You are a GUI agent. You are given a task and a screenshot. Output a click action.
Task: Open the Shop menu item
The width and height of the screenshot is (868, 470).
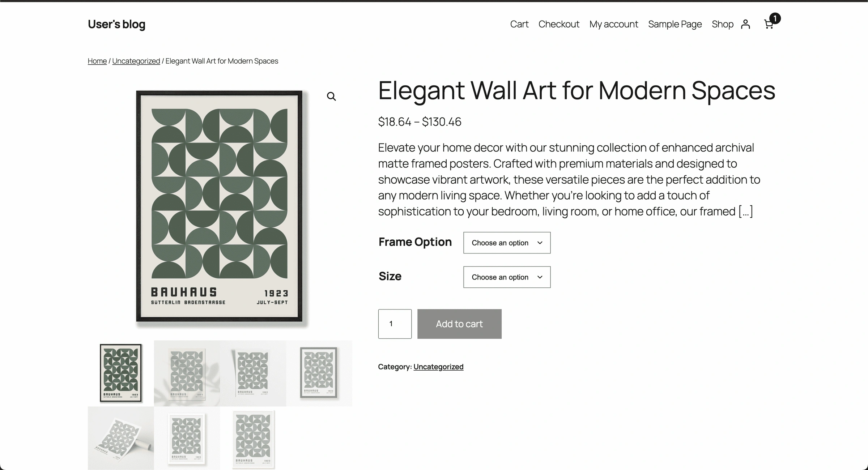(722, 24)
